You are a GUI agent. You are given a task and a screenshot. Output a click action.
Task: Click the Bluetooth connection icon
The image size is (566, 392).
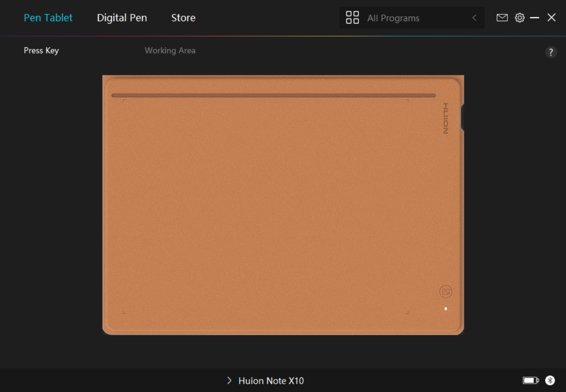550,380
